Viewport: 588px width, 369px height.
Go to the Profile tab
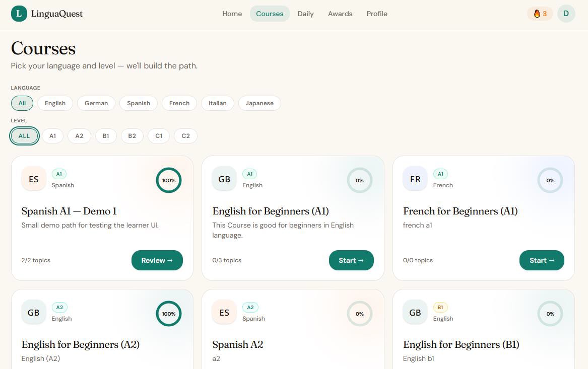tap(377, 14)
